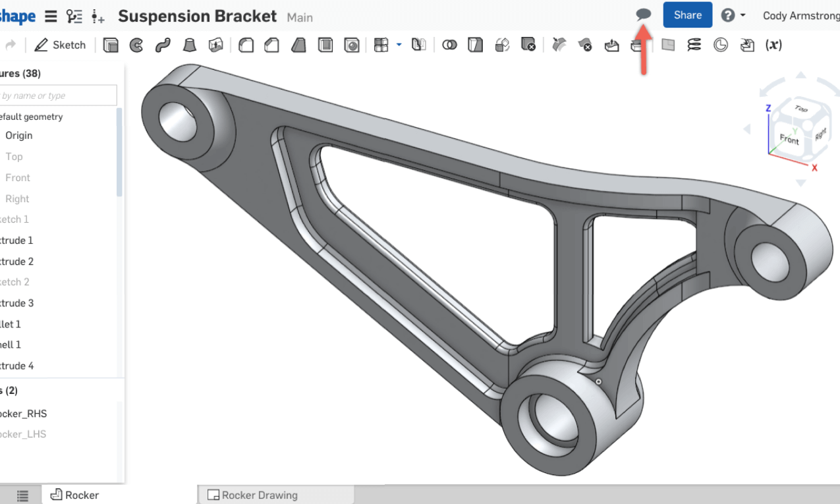The height and width of the screenshot is (504, 840).
Task: Open the Variable feature (x) icon
Action: click(x=773, y=45)
